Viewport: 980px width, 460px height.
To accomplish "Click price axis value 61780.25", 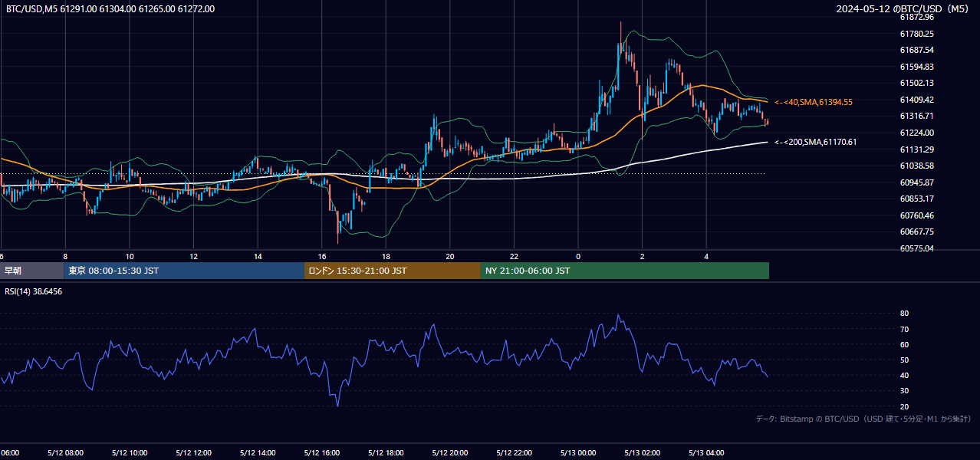I will pyautogui.click(x=916, y=34).
